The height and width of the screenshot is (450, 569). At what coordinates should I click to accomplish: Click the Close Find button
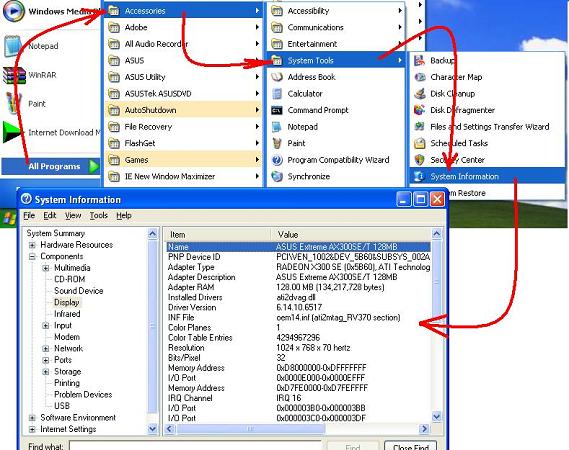410,446
